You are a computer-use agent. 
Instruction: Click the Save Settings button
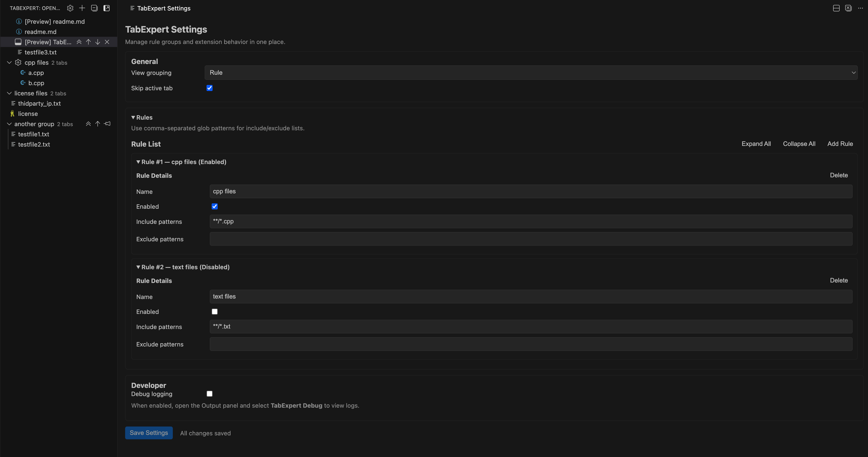click(149, 433)
